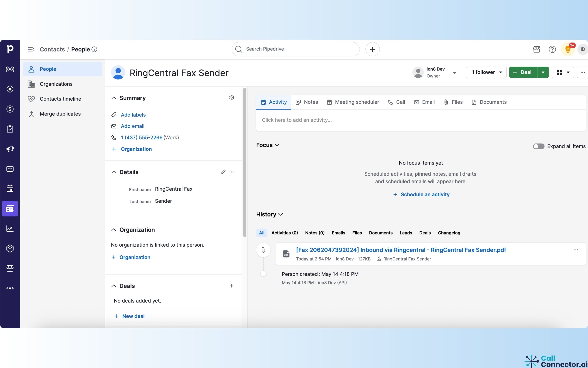Open Campaigns megaphone icon in sidebar

point(10,149)
